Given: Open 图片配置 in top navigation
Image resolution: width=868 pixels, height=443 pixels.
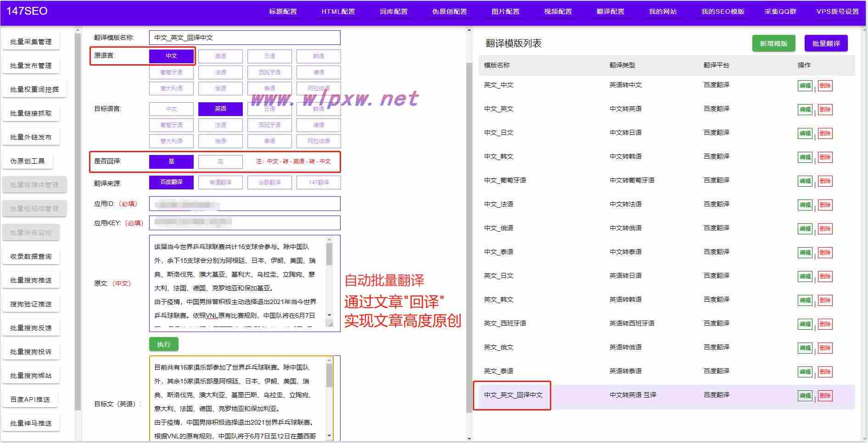Looking at the screenshot, I should point(506,11).
